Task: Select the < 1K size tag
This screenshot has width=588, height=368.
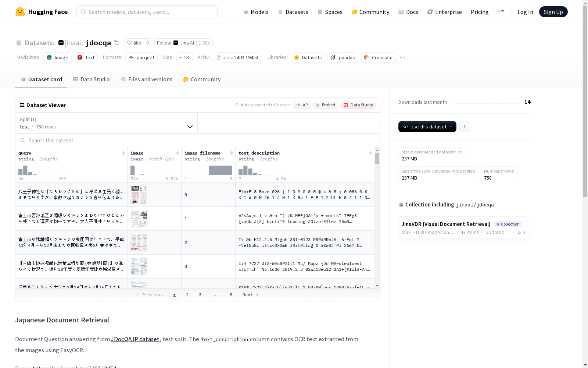Action: 184,57
